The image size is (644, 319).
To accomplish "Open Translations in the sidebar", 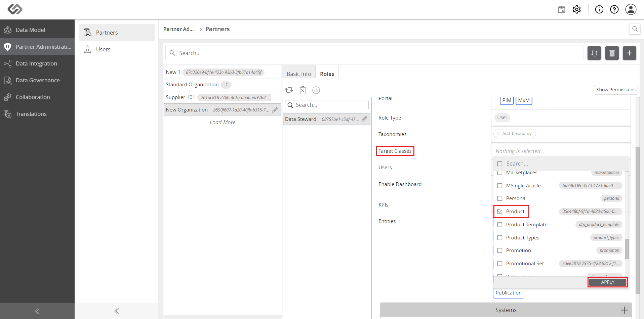I will coord(37,114).
